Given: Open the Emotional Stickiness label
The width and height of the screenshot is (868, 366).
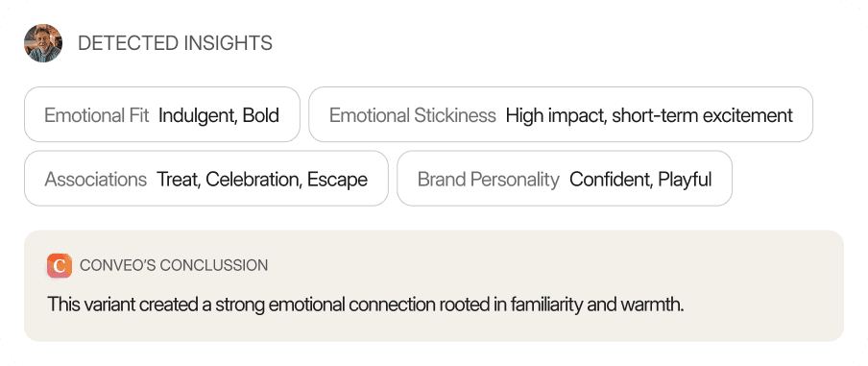Looking at the screenshot, I should point(413,115).
